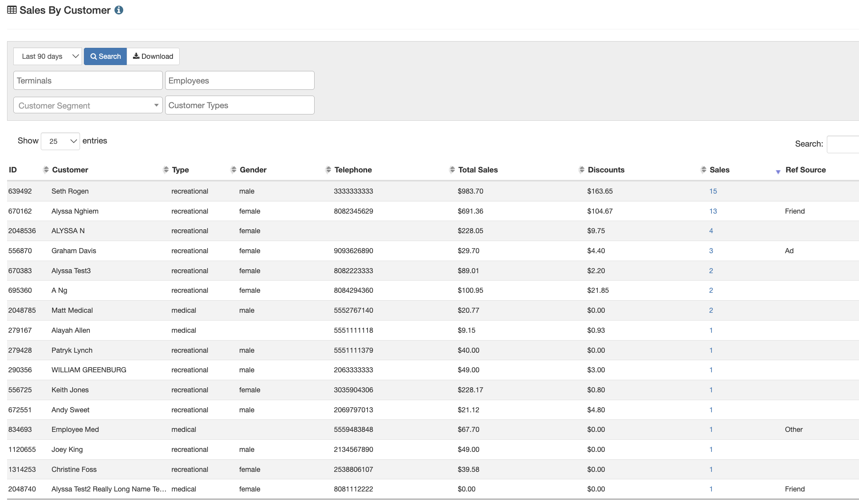Open the Last 90 days date range dropdown

point(48,56)
